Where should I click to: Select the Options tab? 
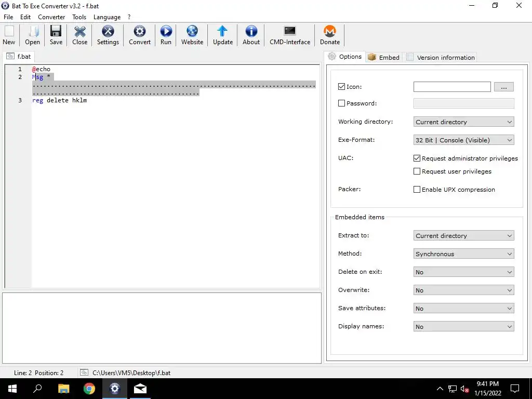[345, 57]
